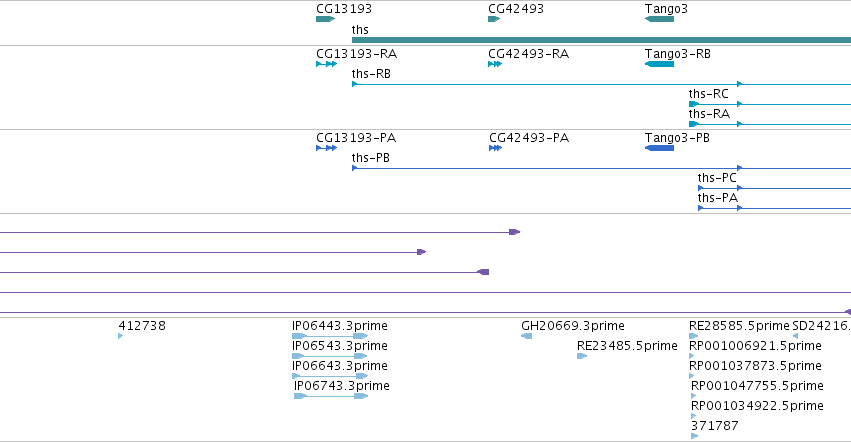Select the CG42493-RA transcript glyph
Viewport: 851px width, 442px height.
click(495, 64)
